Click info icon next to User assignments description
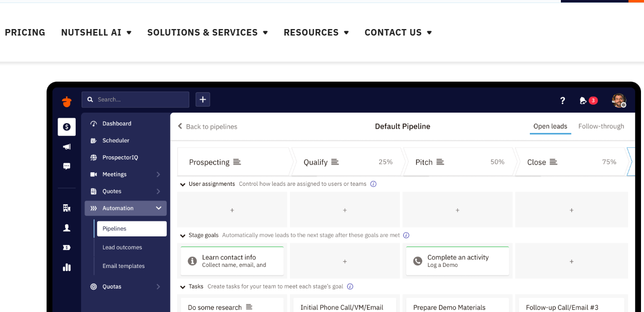 (373, 184)
